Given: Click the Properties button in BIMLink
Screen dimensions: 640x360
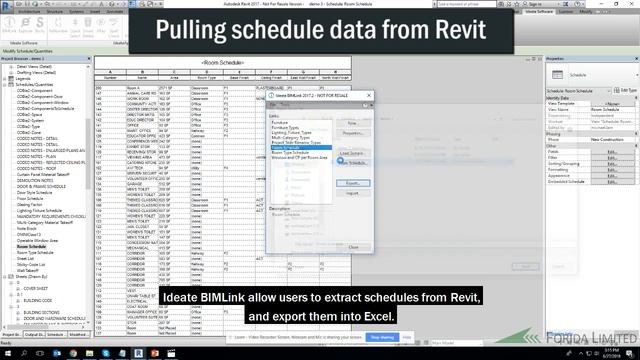Looking at the screenshot, I should (x=353, y=133).
